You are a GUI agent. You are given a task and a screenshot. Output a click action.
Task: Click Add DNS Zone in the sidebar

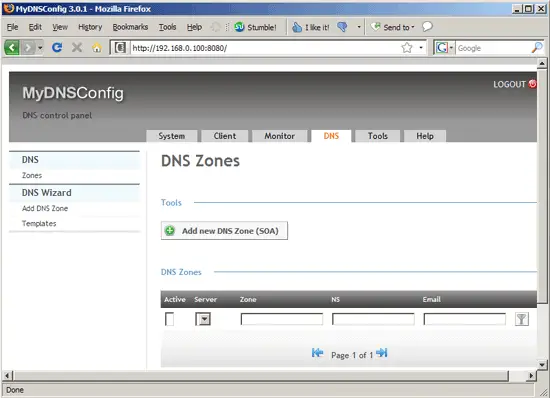[x=45, y=208]
